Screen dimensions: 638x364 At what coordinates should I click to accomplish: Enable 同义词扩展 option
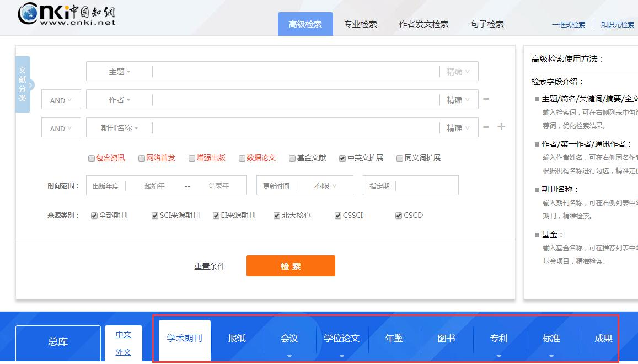[x=399, y=158]
